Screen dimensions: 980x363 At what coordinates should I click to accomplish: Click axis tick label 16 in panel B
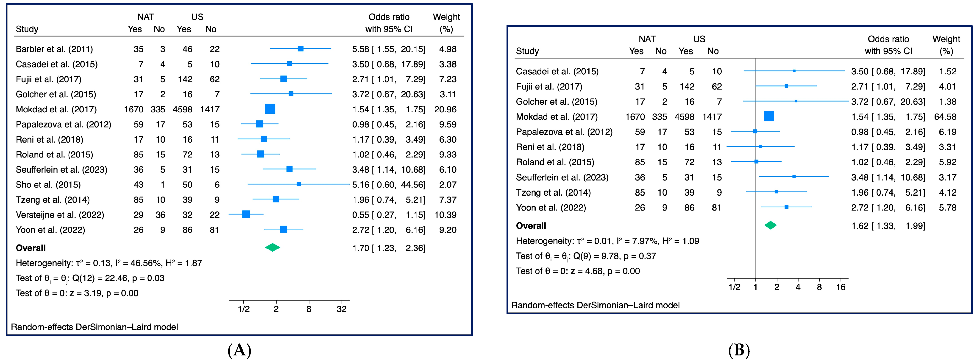(x=840, y=287)
